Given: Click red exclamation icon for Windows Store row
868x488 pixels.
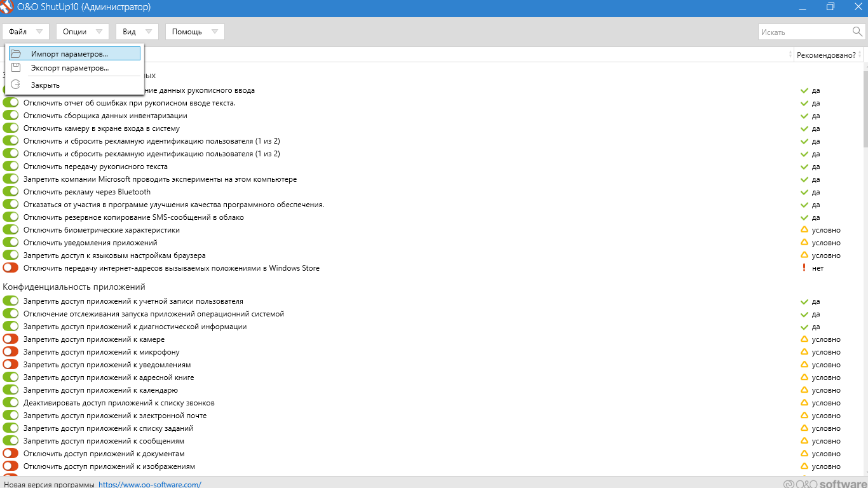Looking at the screenshot, I should click(x=804, y=268).
